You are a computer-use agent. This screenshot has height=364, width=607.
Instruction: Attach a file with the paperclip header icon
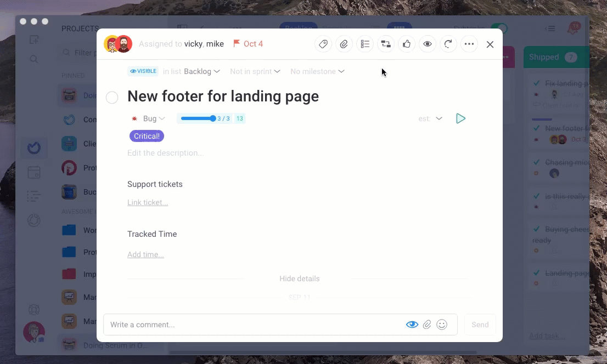coord(344,44)
